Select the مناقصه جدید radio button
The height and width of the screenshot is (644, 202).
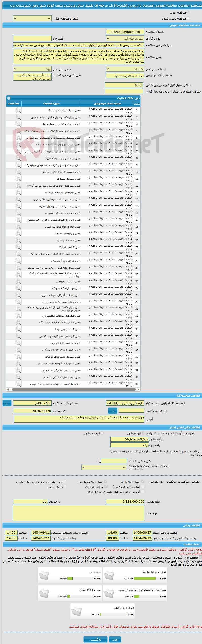(188, 12)
